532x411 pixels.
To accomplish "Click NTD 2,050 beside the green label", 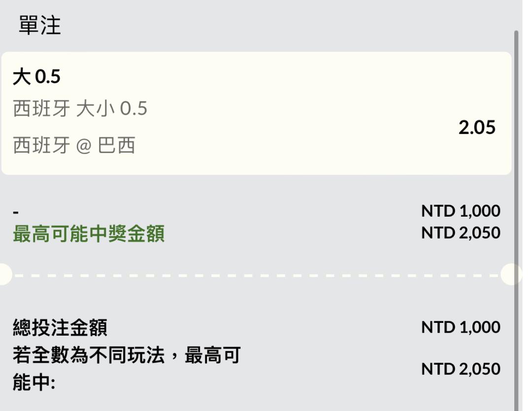I will 461,232.
